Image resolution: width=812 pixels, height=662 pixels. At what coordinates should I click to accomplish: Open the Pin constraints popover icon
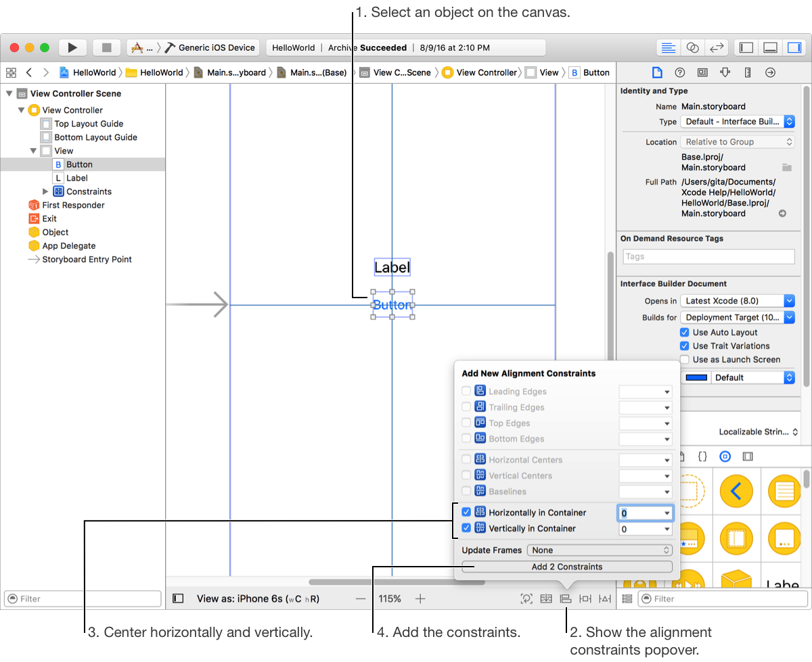pyautogui.click(x=585, y=598)
